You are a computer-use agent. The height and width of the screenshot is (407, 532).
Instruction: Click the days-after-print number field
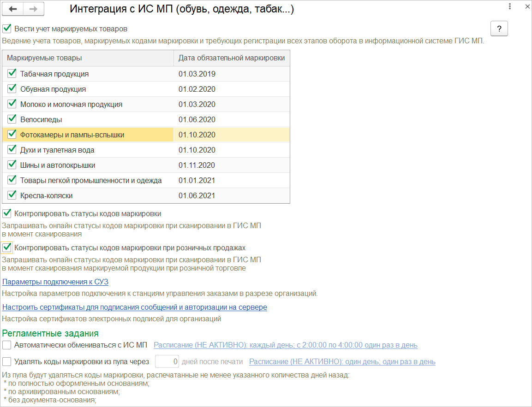pos(167,361)
